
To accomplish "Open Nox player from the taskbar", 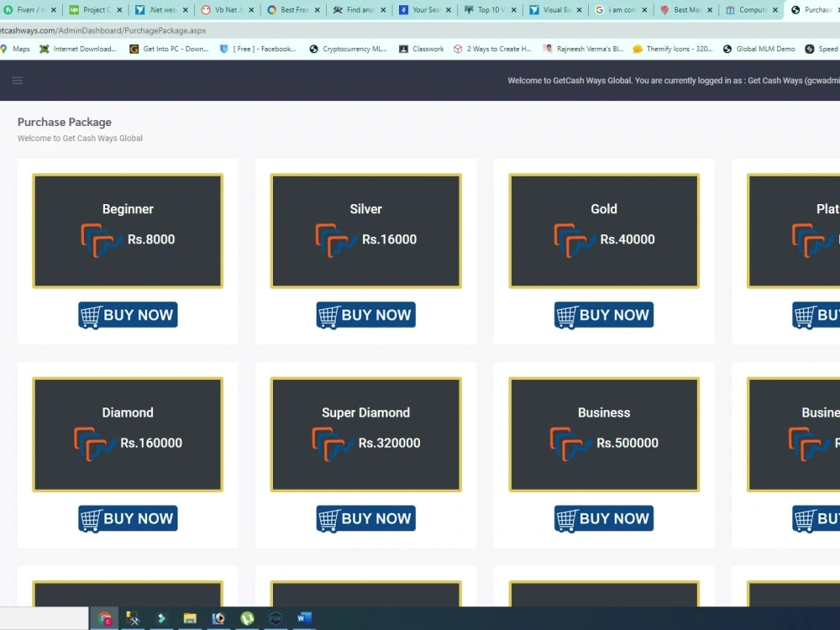I will tap(276, 619).
